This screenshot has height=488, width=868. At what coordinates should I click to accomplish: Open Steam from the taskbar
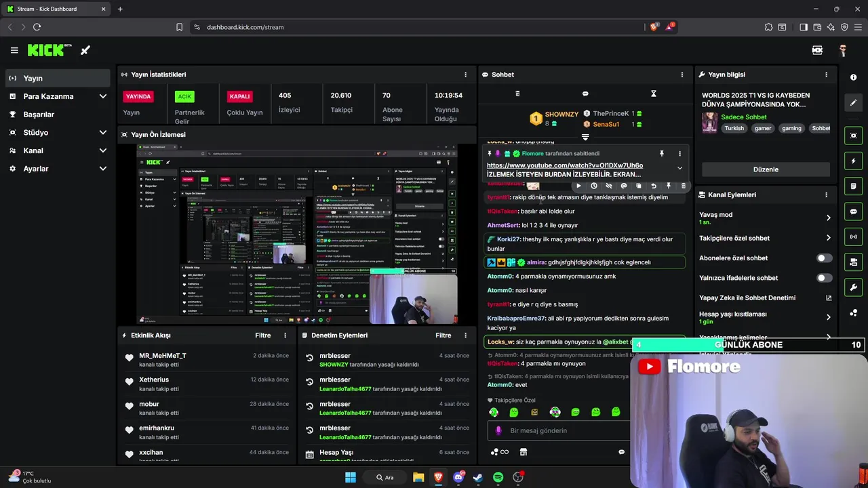(x=478, y=478)
